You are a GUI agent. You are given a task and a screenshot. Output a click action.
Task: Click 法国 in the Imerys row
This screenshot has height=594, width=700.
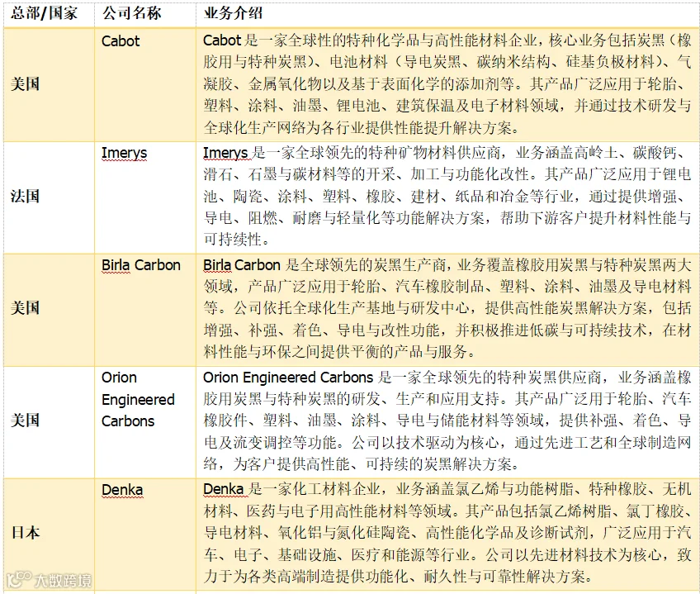(26, 197)
